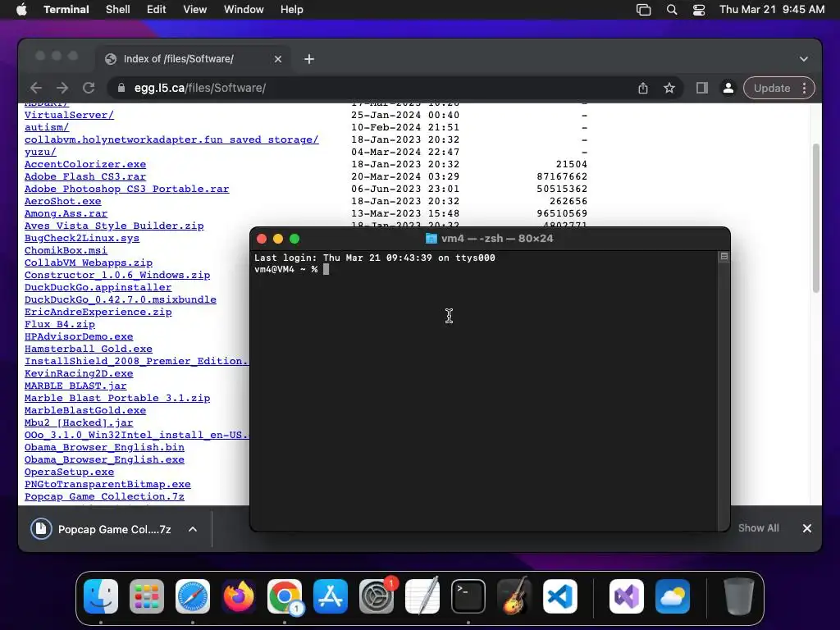Open Finder from the Dock
Image resolution: width=840 pixels, height=630 pixels.
101,596
